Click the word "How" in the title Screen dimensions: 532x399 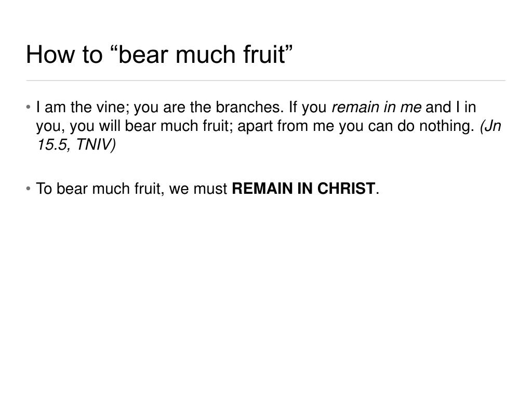pyautogui.click(x=50, y=54)
